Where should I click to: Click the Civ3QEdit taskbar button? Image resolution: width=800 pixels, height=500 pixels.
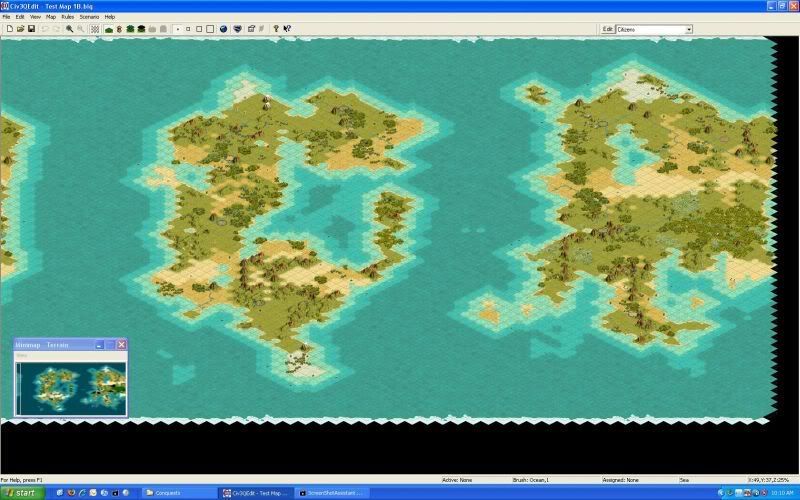[255, 493]
